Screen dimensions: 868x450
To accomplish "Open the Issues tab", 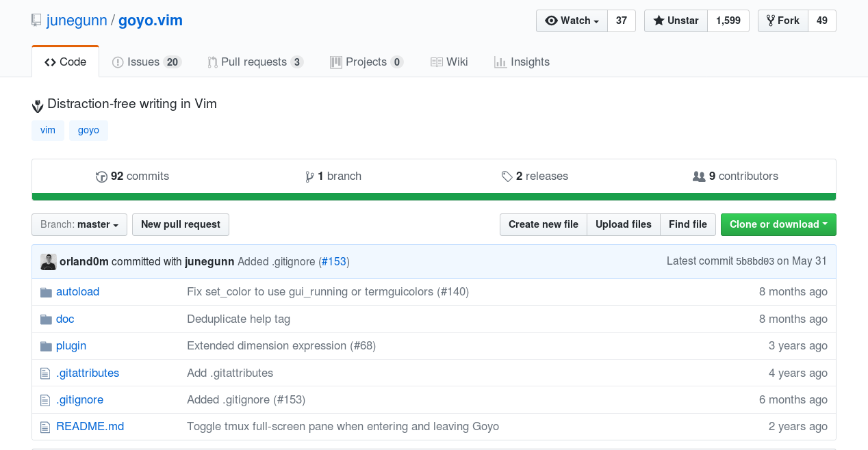I will click(x=146, y=62).
